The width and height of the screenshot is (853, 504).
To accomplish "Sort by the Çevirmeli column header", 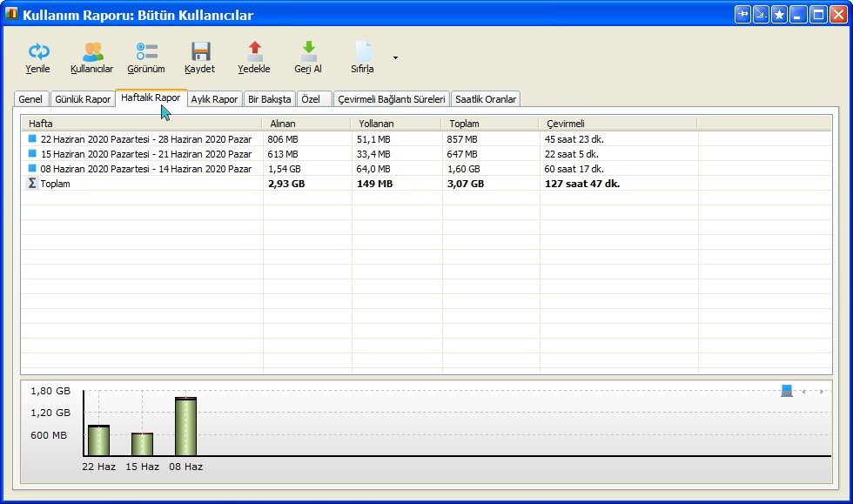I will pyautogui.click(x=619, y=124).
